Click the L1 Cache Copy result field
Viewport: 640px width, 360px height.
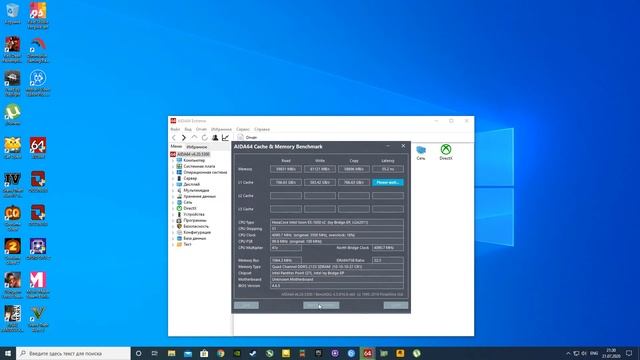click(353, 182)
